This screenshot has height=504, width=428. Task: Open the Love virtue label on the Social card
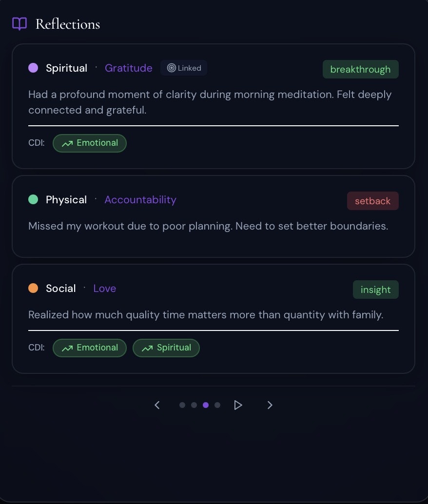point(104,288)
